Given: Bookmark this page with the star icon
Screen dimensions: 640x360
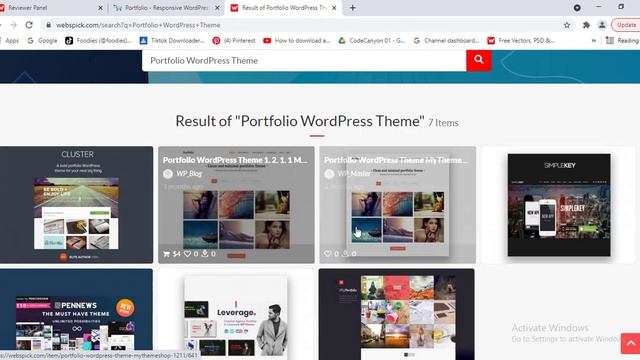Looking at the screenshot, I should pos(567,25).
